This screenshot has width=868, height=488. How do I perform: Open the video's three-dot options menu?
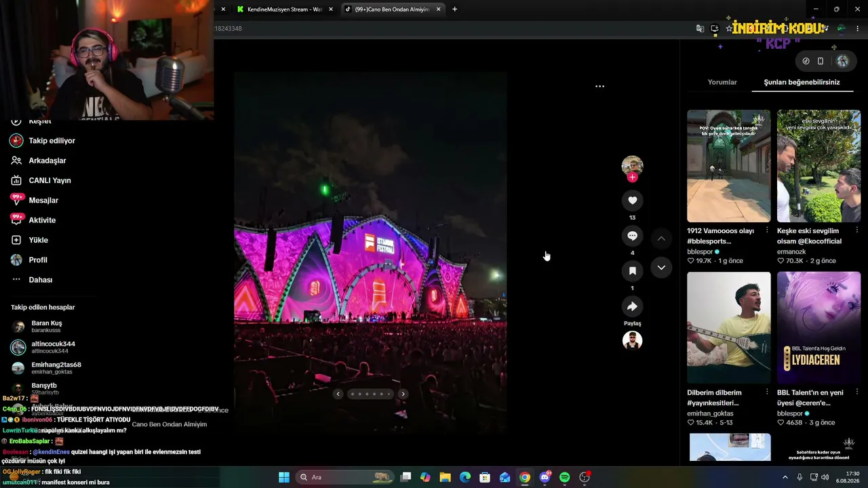click(x=599, y=87)
